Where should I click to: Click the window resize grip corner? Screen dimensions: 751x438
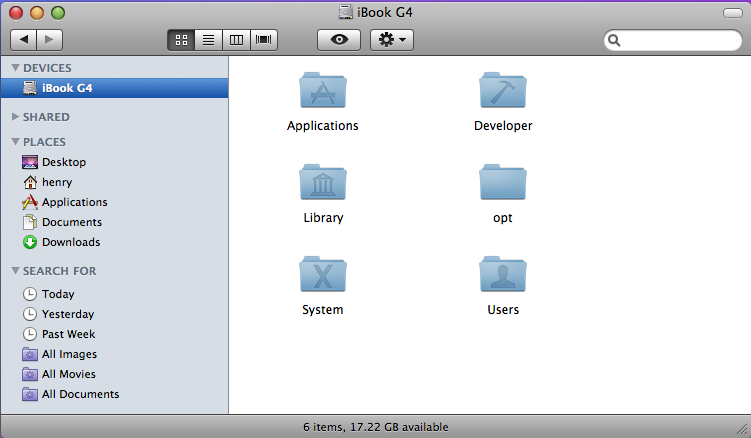[x=742, y=429]
